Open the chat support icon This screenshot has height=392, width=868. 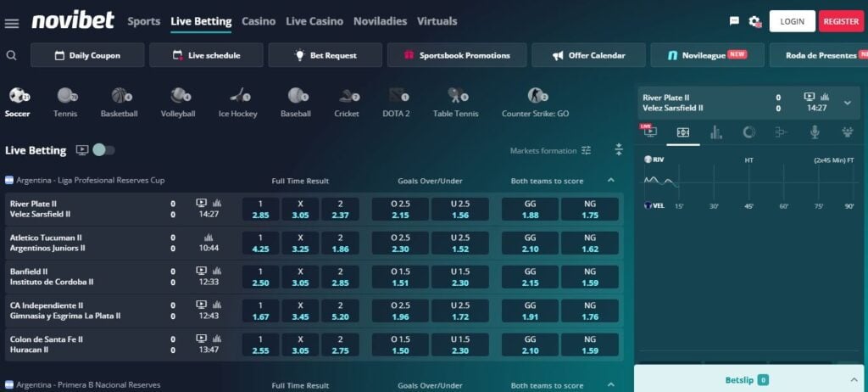(x=734, y=21)
